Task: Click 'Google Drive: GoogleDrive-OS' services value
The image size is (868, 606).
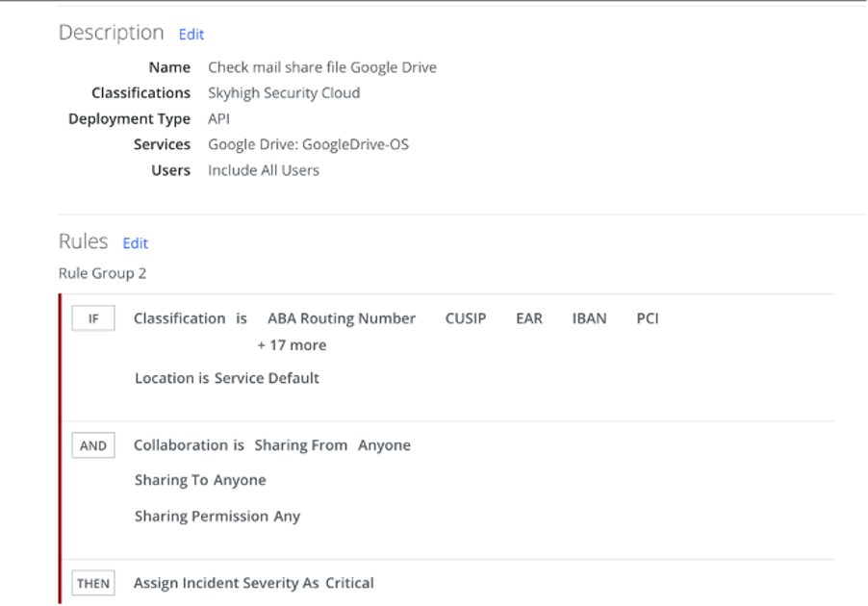Action: [x=308, y=144]
